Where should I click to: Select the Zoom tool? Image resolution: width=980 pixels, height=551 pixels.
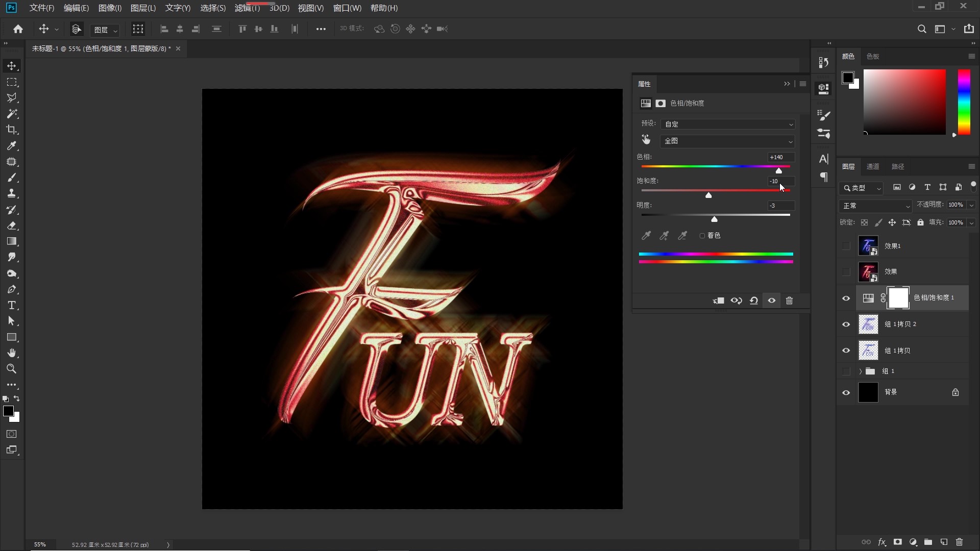(x=12, y=369)
